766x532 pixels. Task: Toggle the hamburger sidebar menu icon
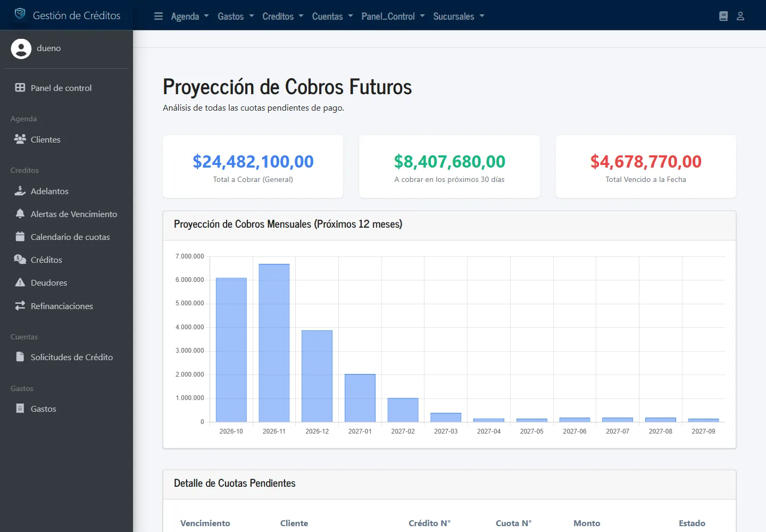159,16
